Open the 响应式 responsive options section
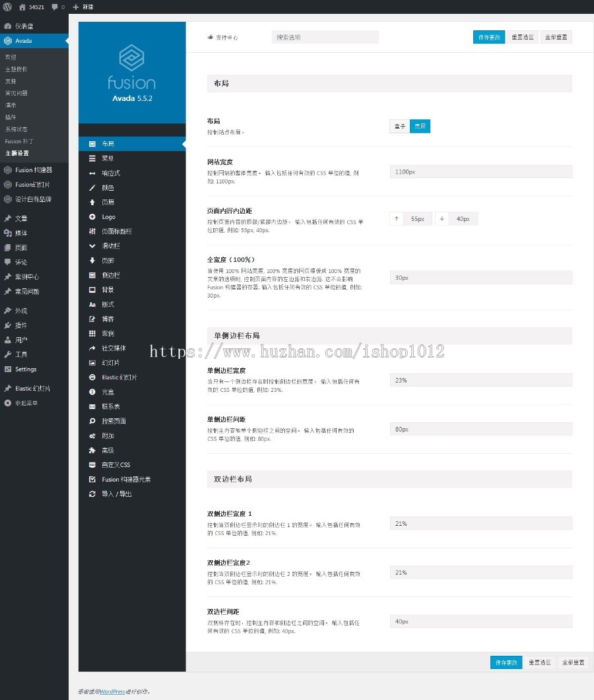Image resolution: width=594 pixels, height=700 pixels. (132, 173)
